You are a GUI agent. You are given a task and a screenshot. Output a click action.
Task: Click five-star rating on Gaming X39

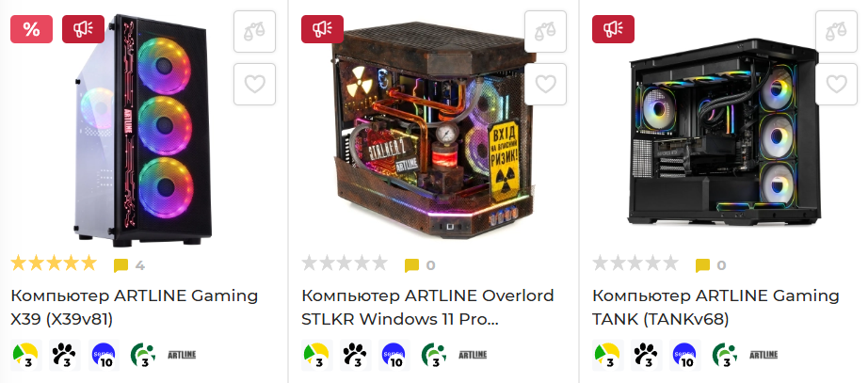pos(54,263)
